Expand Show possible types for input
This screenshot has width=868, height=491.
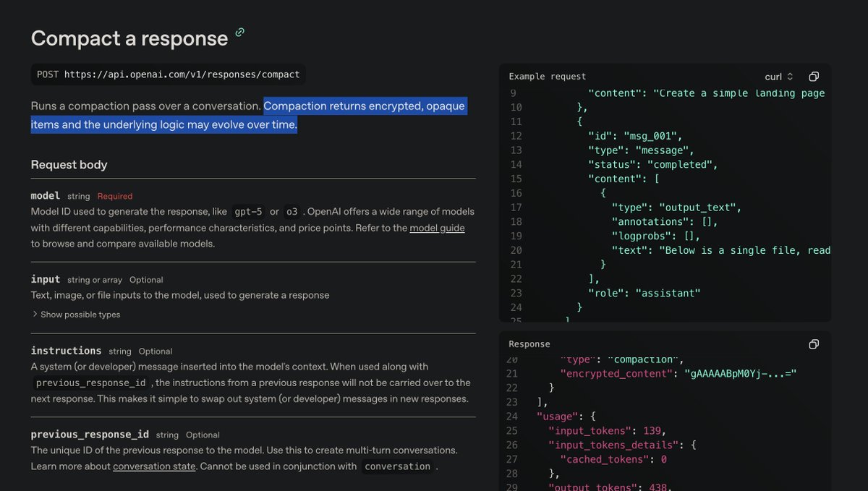pos(76,315)
